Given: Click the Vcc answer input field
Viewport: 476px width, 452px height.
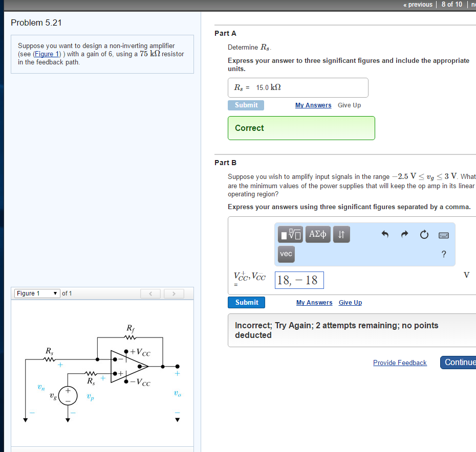Looking at the screenshot, I should 299,280.
